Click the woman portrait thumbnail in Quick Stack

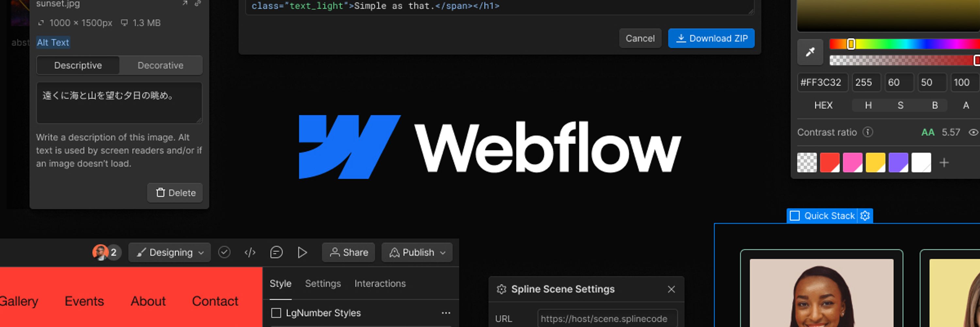[821, 293]
